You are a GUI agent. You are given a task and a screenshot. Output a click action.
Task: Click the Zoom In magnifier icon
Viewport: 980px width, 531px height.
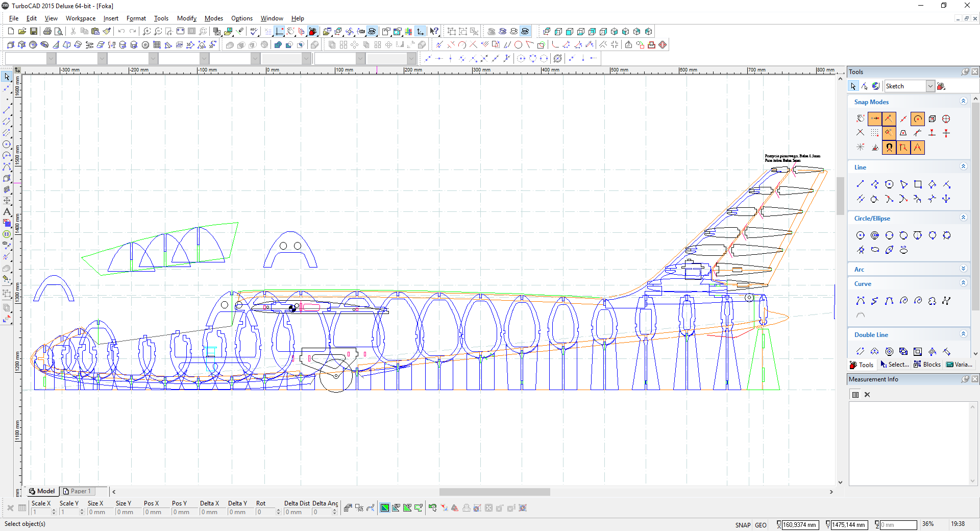[x=146, y=31]
